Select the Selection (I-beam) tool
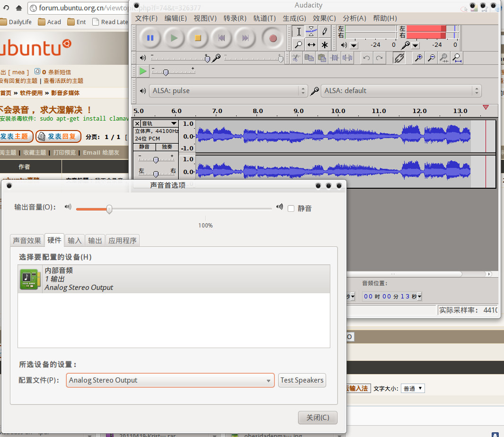Image resolution: width=504 pixels, height=437 pixels. click(299, 32)
